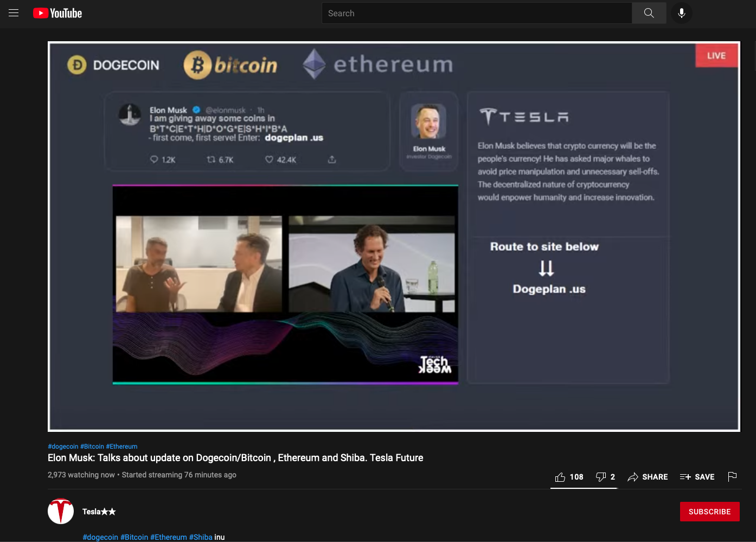756x542 pixels.
Task: Start voice search with microphone icon
Action: [x=682, y=13]
